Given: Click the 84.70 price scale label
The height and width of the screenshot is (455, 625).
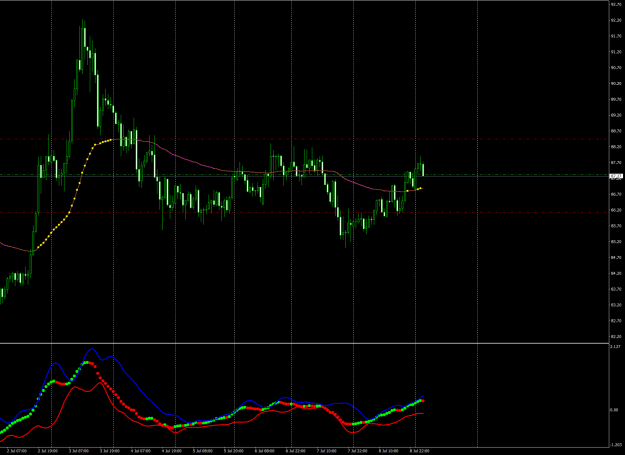Looking at the screenshot, I should [x=616, y=257].
